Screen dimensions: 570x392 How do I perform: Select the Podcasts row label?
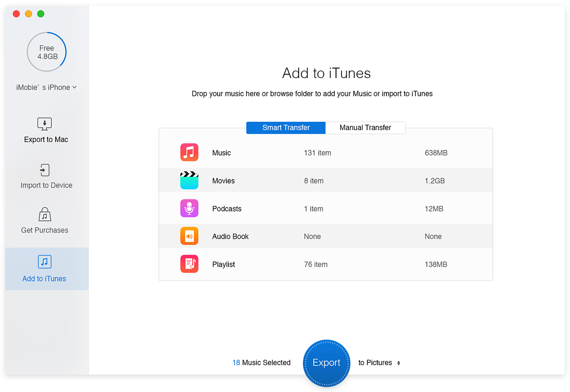point(227,209)
